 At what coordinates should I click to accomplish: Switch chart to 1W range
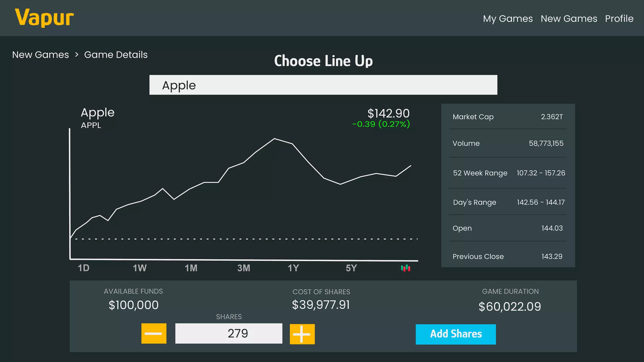[x=140, y=268]
